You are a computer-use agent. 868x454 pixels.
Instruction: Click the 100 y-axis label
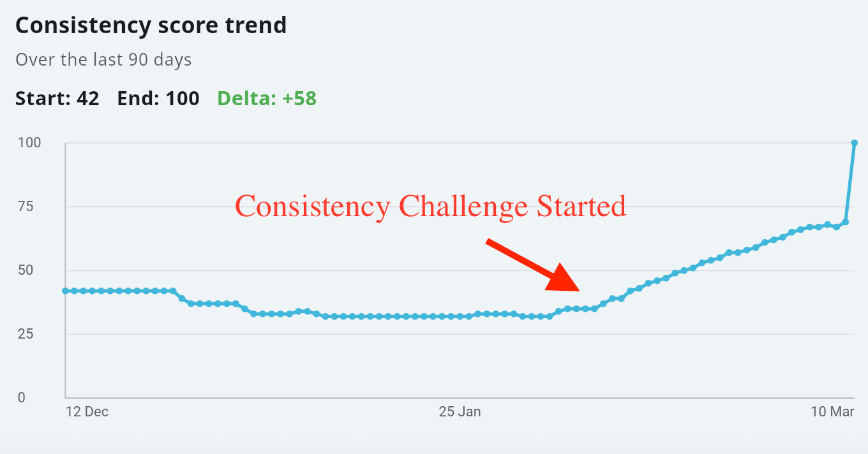pos(29,143)
